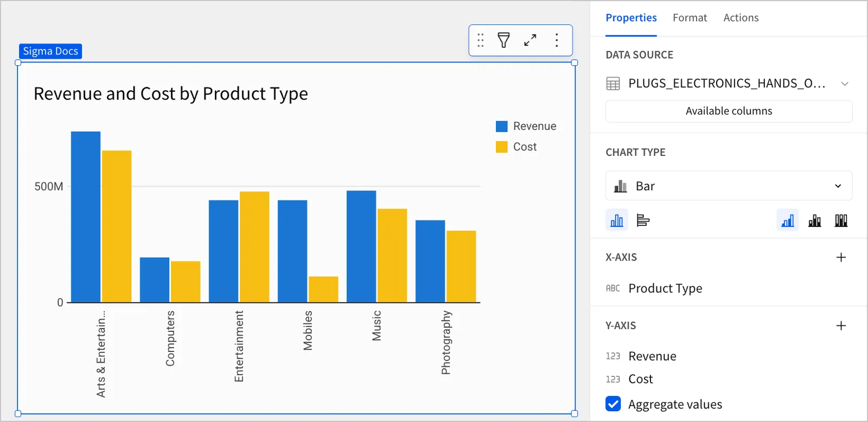Image resolution: width=868 pixels, height=422 pixels.
Task: Open the chart's three-dot more menu
Action: [557, 40]
